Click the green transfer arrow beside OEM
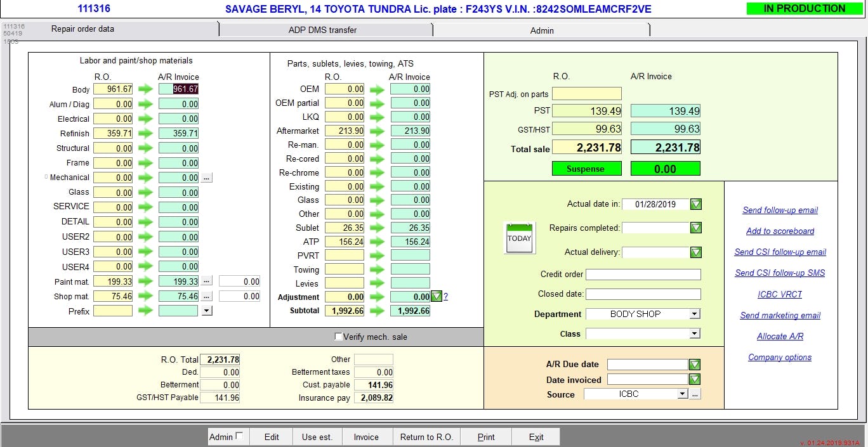This screenshot has height=447, width=868. [377, 89]
